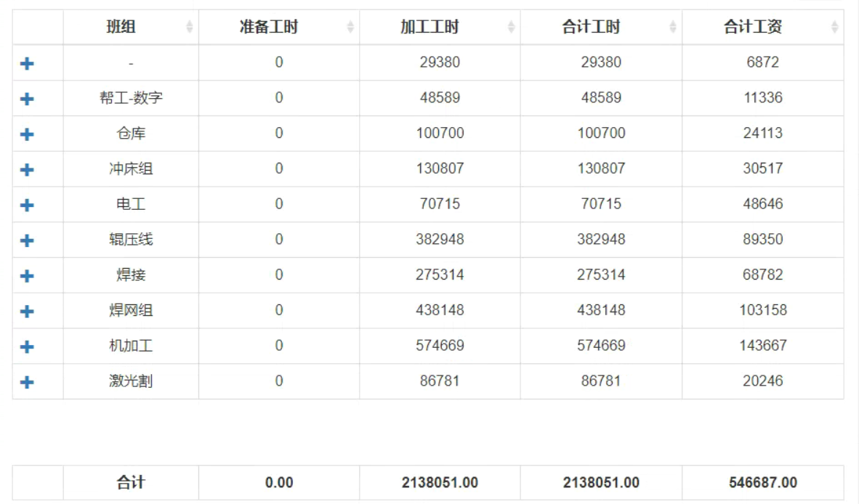Click the 合计工资 column header text
The height and width of the screenshot is (504, 859).
[x=752, y=28]
